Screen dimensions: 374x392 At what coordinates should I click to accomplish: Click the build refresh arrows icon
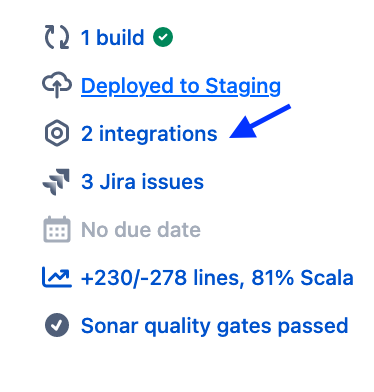click(57, 37)
